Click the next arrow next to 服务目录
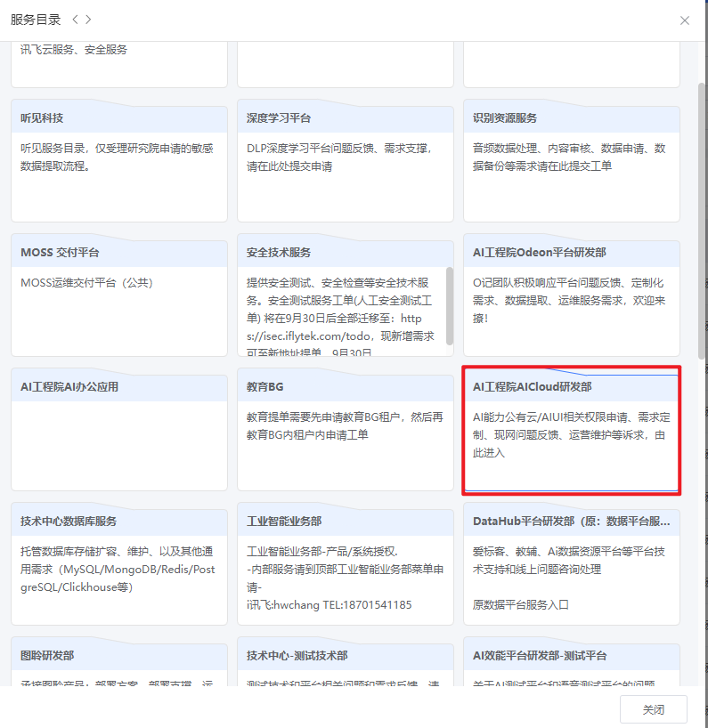Viewport: 708px width, 728px height. point(88,20)
